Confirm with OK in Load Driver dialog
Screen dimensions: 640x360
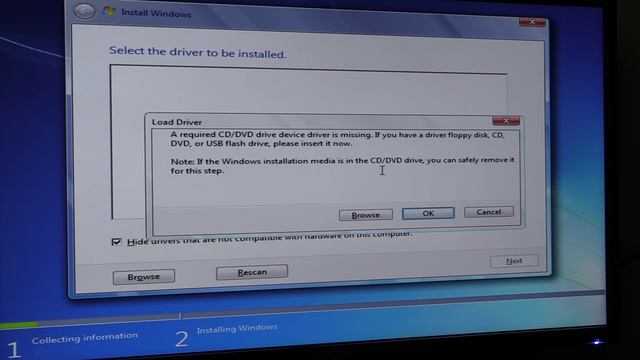coord(428,213)
